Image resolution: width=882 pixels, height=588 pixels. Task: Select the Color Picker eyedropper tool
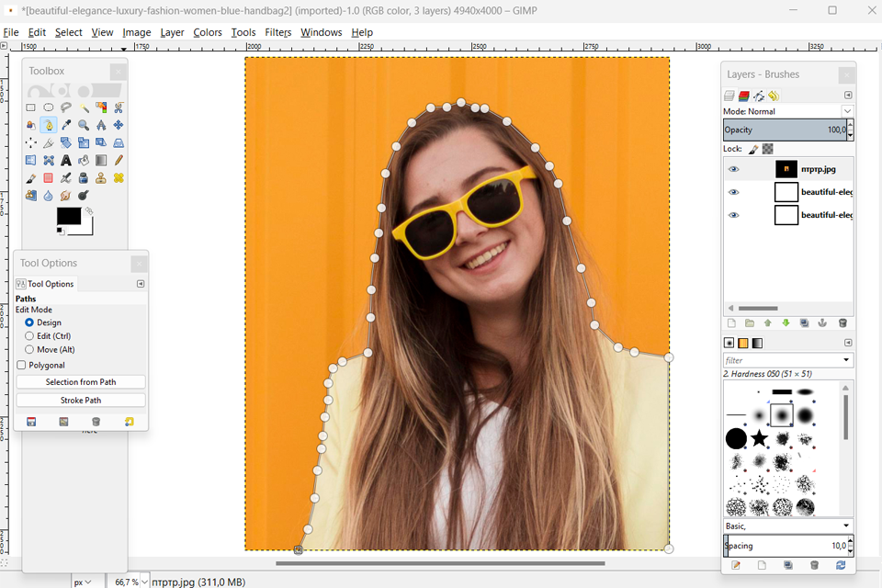click(66, 125)
